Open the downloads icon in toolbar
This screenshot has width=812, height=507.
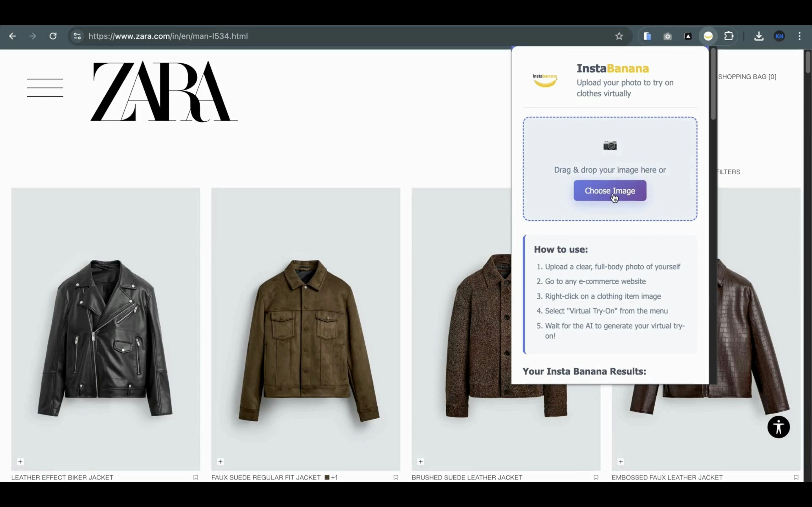click(x=759, y=36)
